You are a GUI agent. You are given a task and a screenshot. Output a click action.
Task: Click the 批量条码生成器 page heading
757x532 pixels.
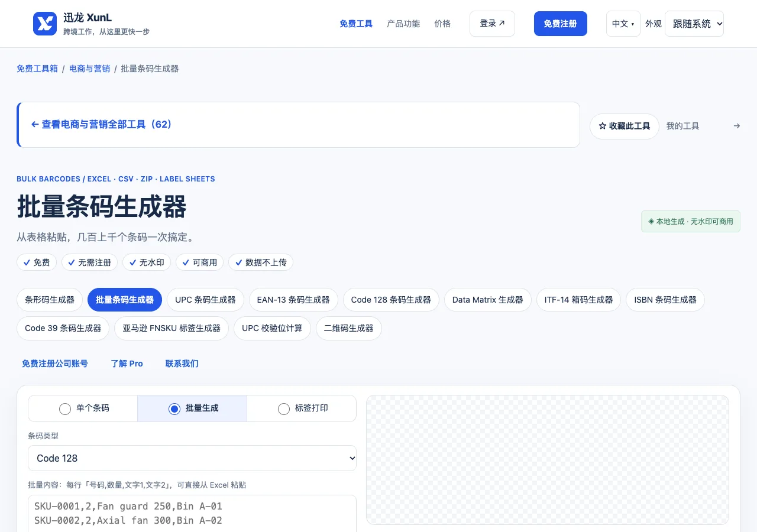pos(102,207)
